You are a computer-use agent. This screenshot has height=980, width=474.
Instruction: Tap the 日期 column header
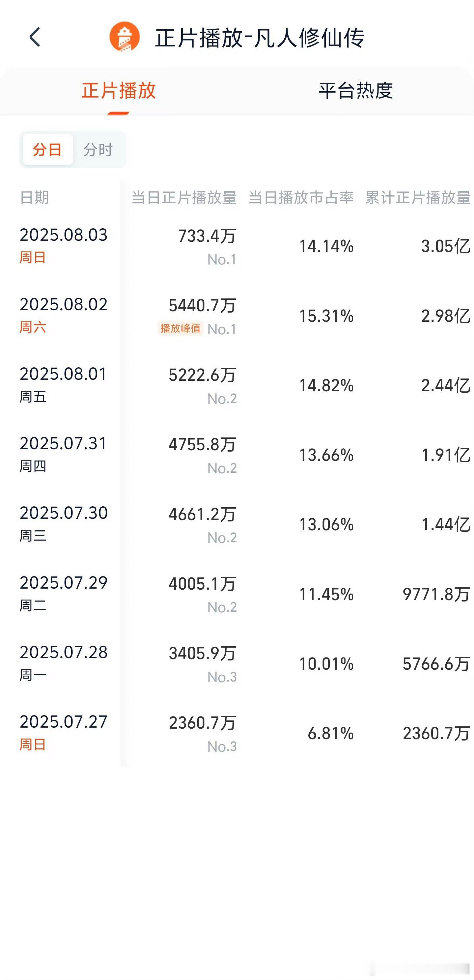[34, 198]
